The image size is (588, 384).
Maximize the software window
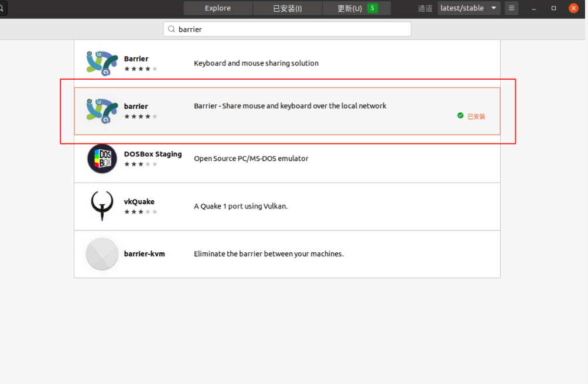coord(553,8)
